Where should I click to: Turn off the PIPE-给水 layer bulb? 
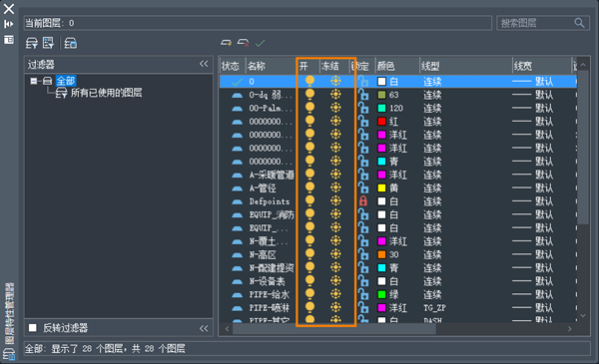click(x=309, y=294)
